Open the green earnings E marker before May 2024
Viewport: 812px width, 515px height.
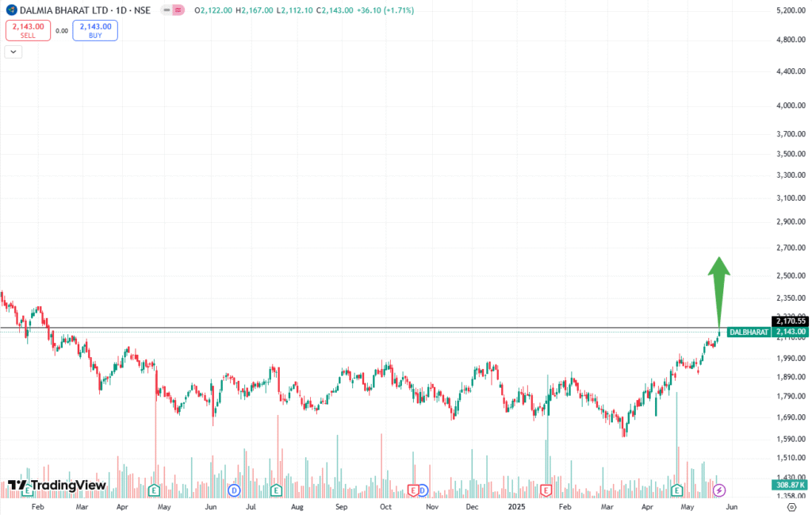pyautogui.click(x=154, y=490)
